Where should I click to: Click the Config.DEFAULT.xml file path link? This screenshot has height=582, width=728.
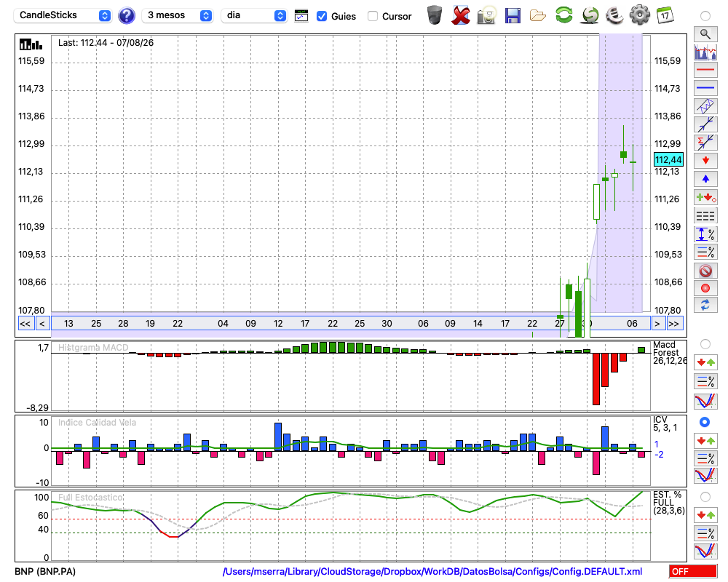[x=432, y=571]
